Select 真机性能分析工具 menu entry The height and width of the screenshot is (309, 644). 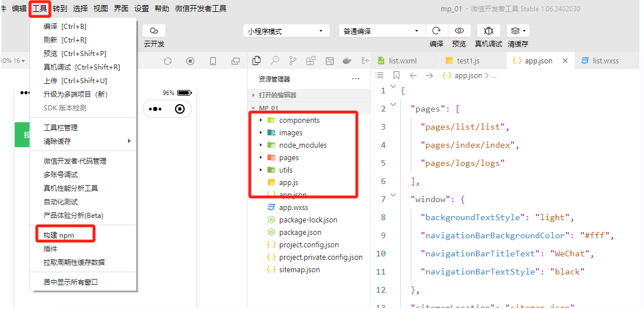[83, 188]
